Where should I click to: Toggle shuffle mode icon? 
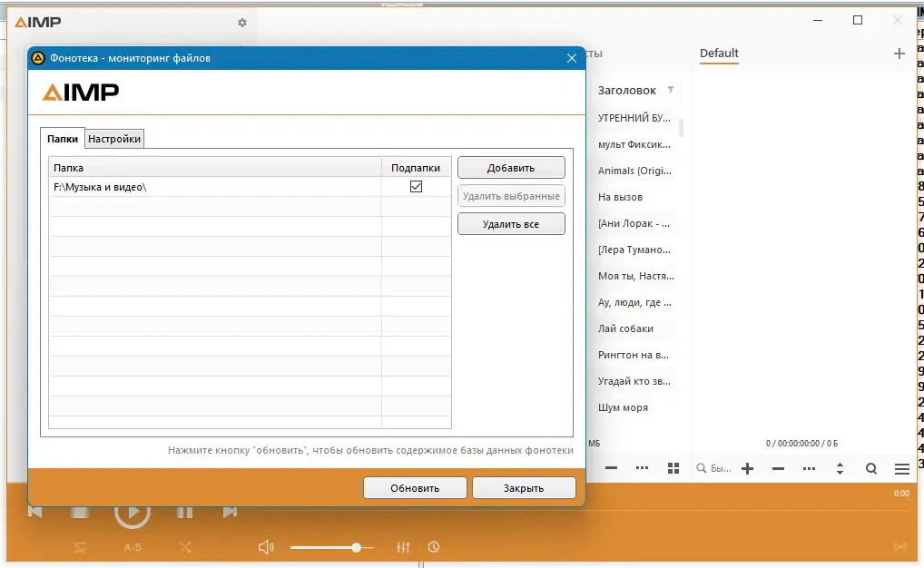coord(185,547)
